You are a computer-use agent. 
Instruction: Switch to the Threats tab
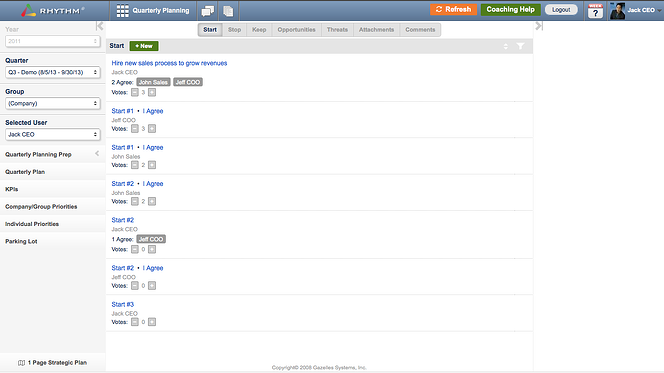point(337,30)
